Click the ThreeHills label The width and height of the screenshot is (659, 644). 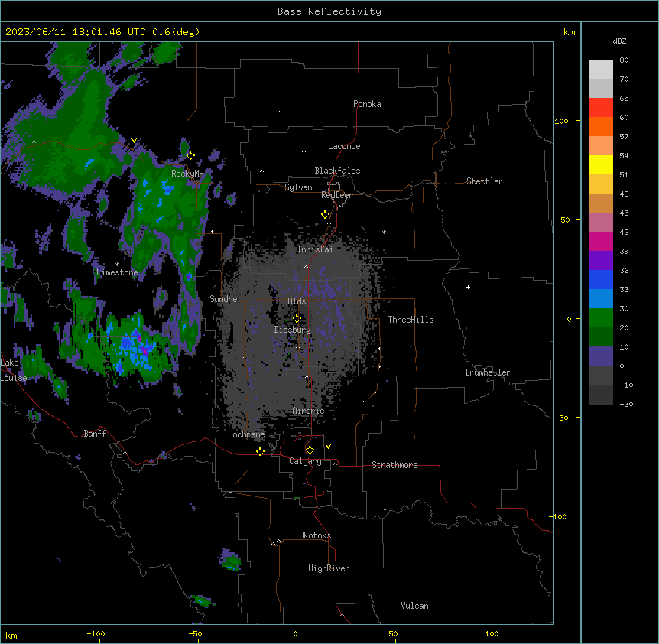(411, 320)
